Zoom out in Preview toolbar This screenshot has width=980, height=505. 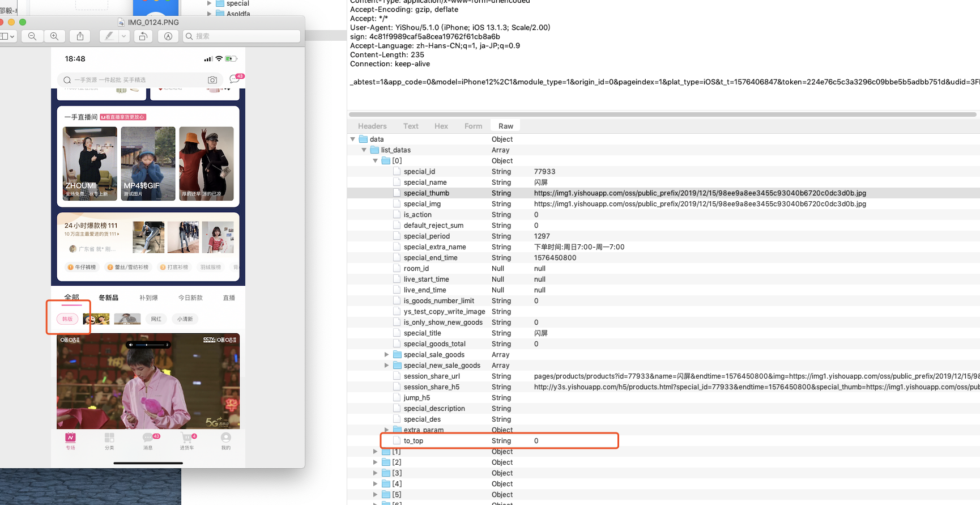(x=32, y=36)
